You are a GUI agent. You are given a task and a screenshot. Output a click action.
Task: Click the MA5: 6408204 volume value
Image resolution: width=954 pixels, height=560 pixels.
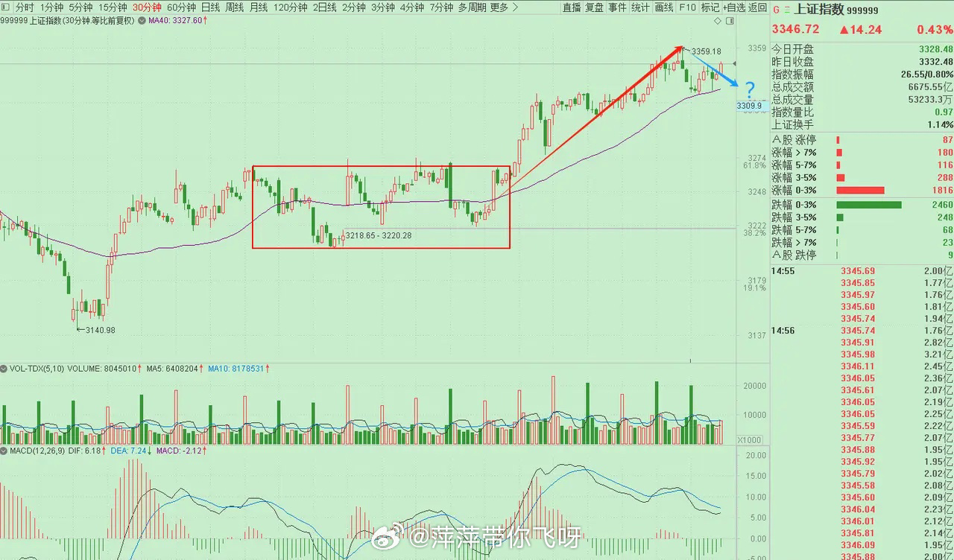(174, 368)
